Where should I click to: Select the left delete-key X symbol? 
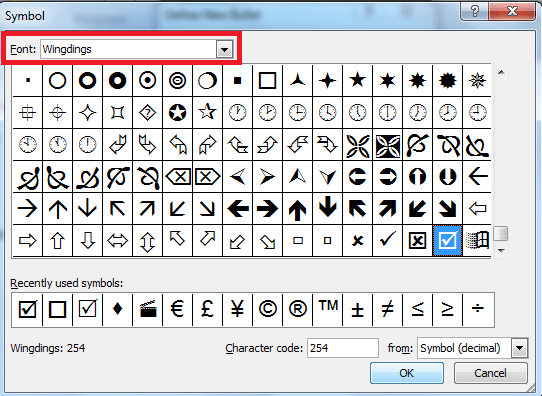tap(177, 177)
